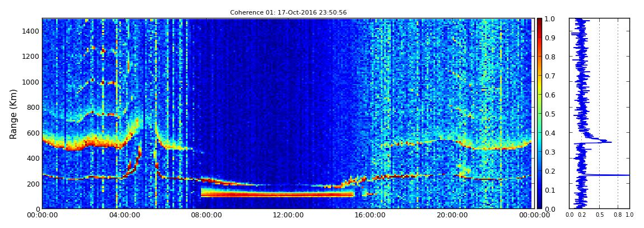Viewport: 644px width, 228px height.
Task: Click the 0.1 colorbar label
Action: tap(549, 190)
